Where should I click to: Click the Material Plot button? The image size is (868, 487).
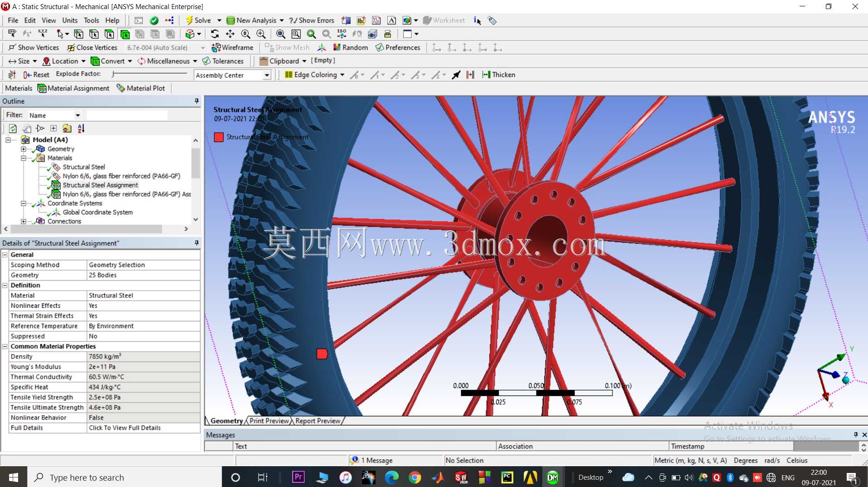click(141, 88)
